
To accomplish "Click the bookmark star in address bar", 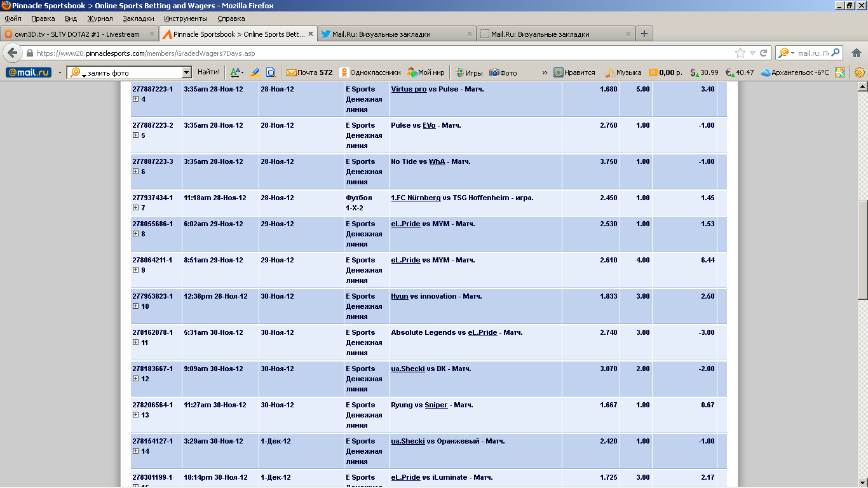I will 740,53.
